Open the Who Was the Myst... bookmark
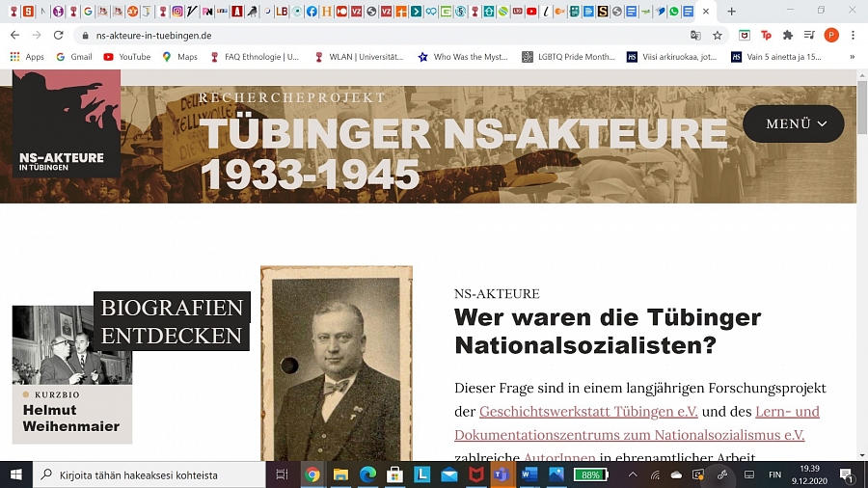Image resolution: width=868 pixels, height=488 pixels. click(x=463, y=57)
